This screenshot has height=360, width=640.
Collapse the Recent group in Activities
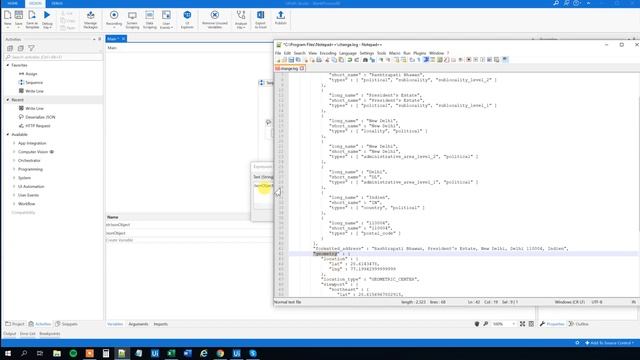8,100
